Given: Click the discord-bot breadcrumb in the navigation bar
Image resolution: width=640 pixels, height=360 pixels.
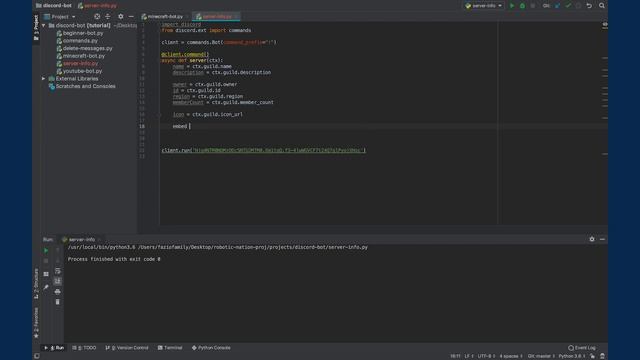Looking at the screenshot, I should (53, 6).
